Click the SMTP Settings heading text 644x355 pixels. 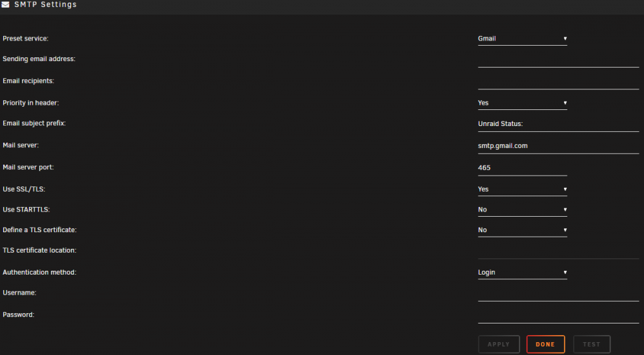pyautogui.click(x=45, y=5)
